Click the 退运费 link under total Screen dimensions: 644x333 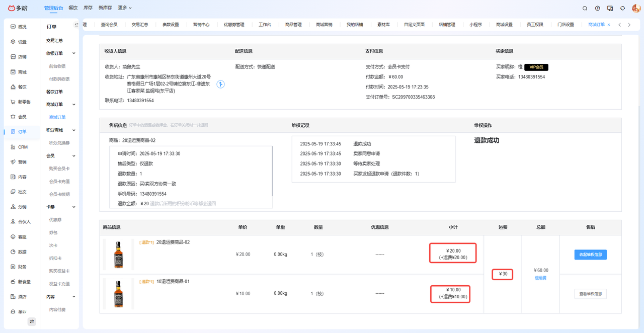point(540,278)
